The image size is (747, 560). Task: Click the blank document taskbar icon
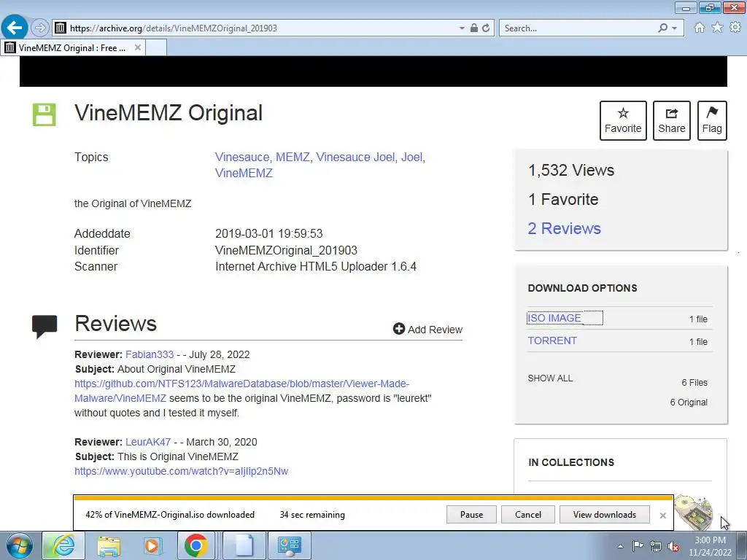tap(244, 545)
